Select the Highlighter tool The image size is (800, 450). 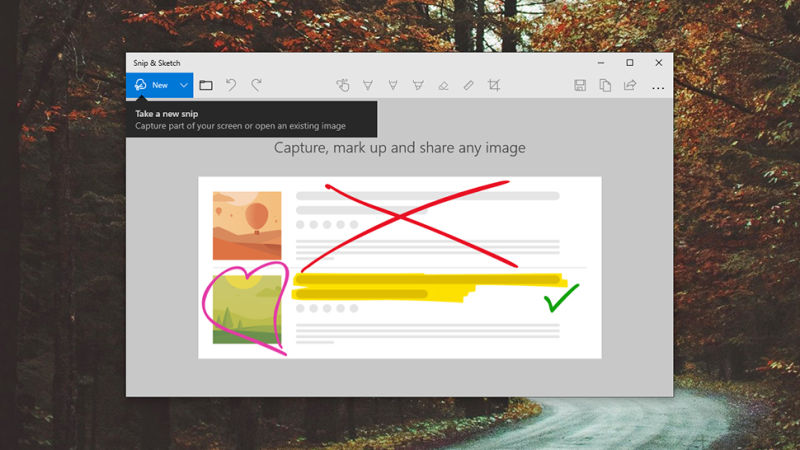[418, 86]
